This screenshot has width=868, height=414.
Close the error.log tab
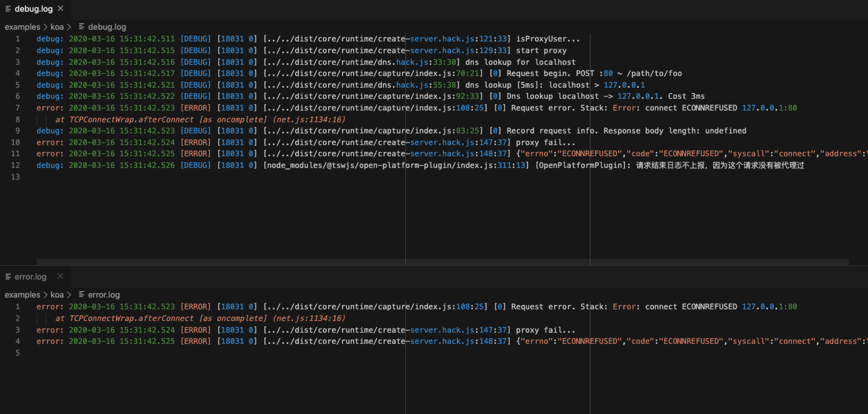(60, 276)
